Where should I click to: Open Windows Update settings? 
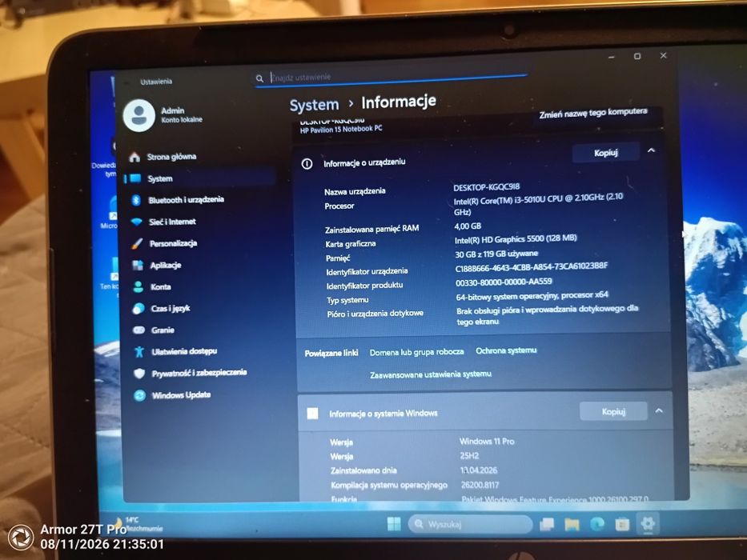click(x=181, y=395)
